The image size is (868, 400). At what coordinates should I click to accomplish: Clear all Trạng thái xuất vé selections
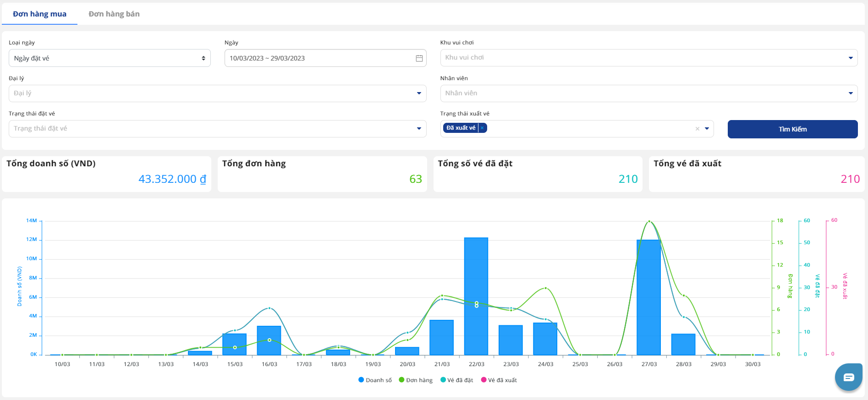click(x=697, y=129)
